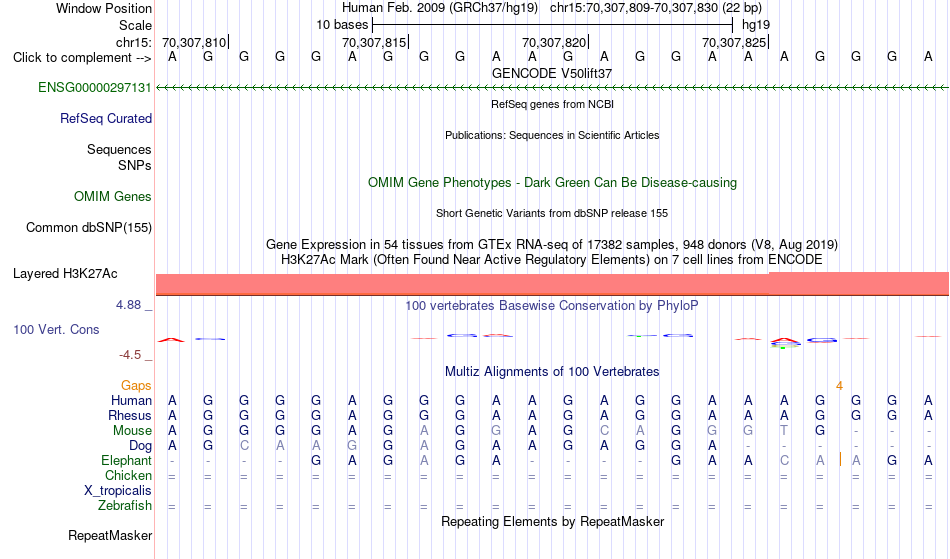Click the Dog alignment row label
Image resolution: width=950 pixels, height=559 pixels.
click(x=141, y=446)
